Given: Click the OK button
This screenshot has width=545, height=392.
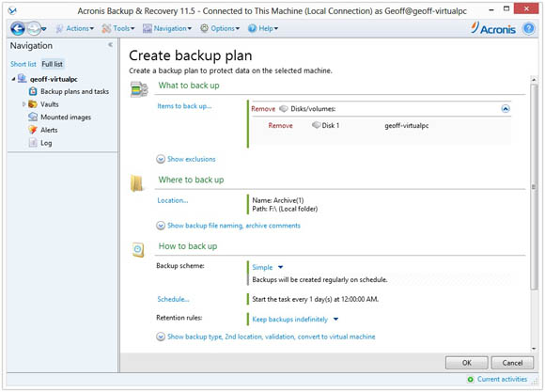Looking at the screenshot, I should [466, 363].
